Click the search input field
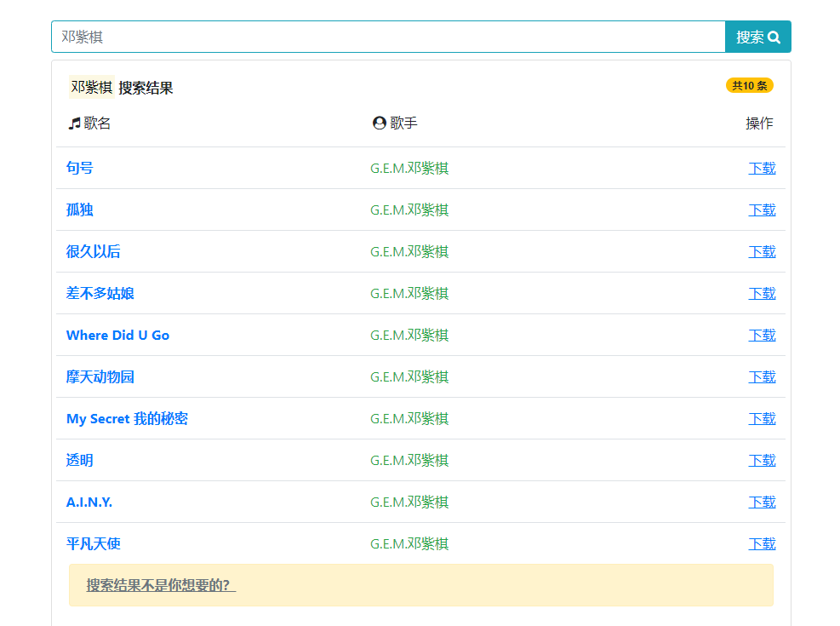Viewport: 840px width, 626px height. coord(388,37)
